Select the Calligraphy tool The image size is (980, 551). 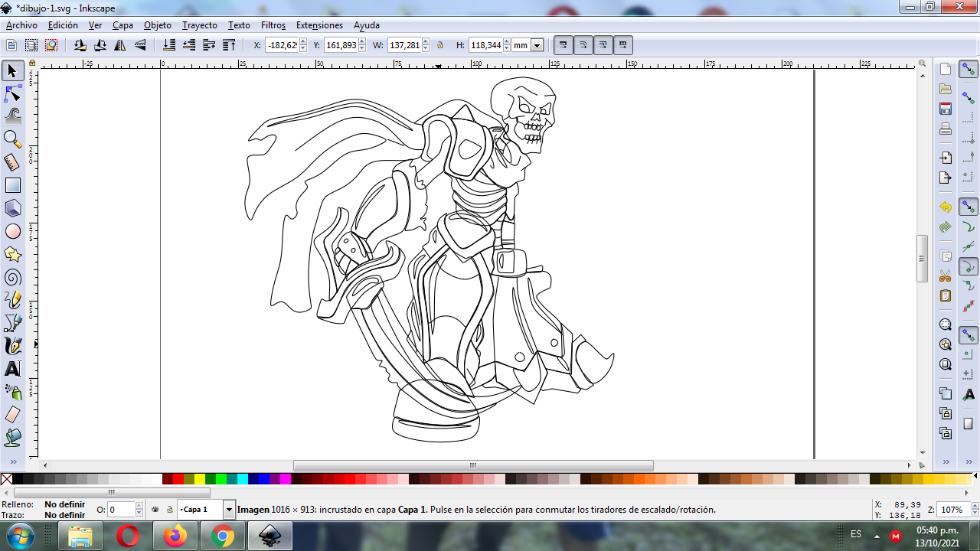click(12, 346)
